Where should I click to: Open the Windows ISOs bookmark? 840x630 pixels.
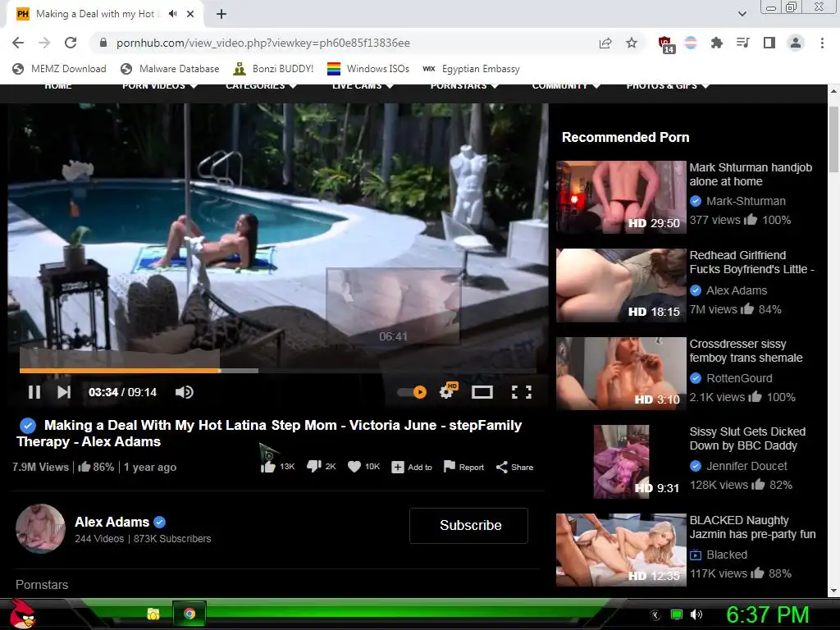tap(368, 69)
